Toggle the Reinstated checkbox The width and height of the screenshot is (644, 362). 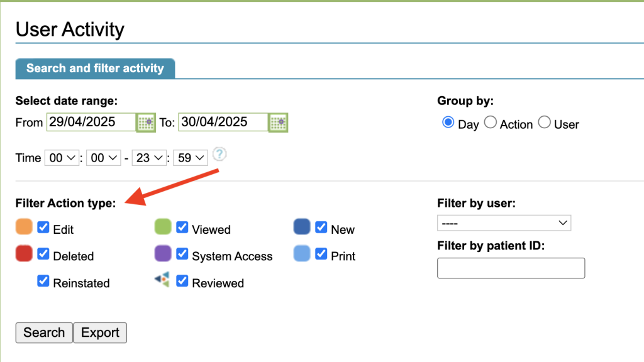click(x=43, y=281)
